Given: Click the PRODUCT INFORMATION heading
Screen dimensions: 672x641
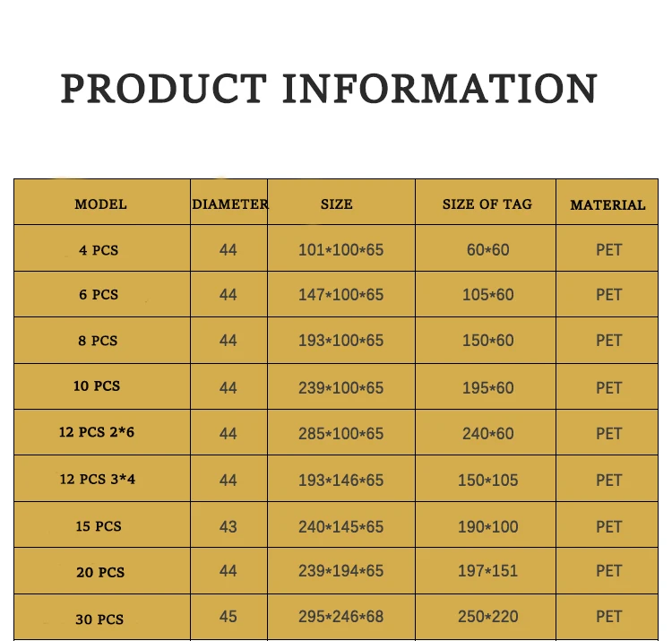Looking at the screenshot, I should (329, 90).
